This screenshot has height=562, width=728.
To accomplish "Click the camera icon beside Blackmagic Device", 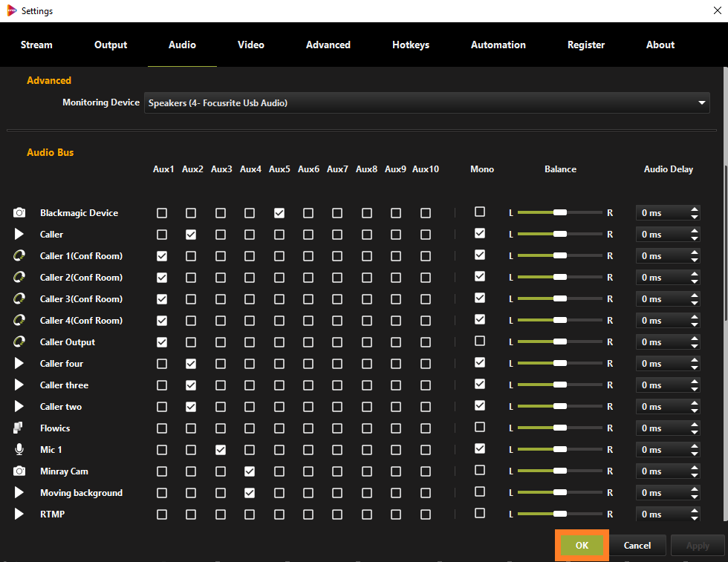I will pyautogui.click(x=19, y=212).
